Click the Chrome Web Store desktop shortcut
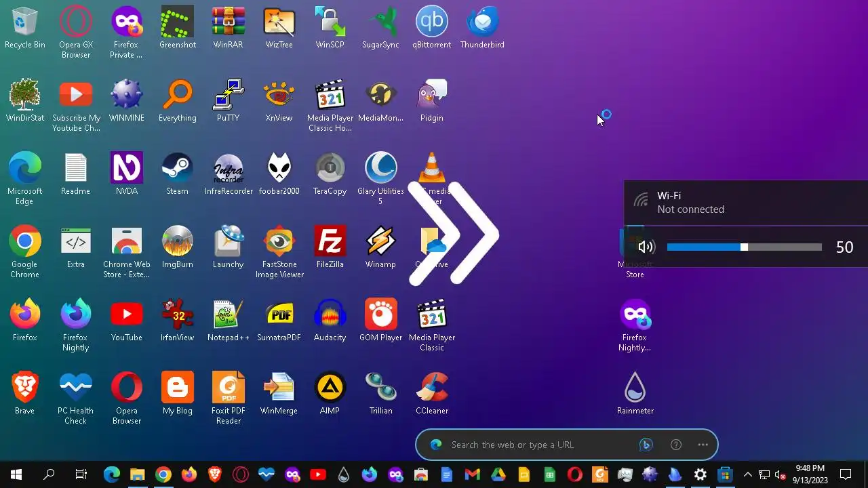Image resolution: width=868 pixels, height=488 pixels. point(127,252)
